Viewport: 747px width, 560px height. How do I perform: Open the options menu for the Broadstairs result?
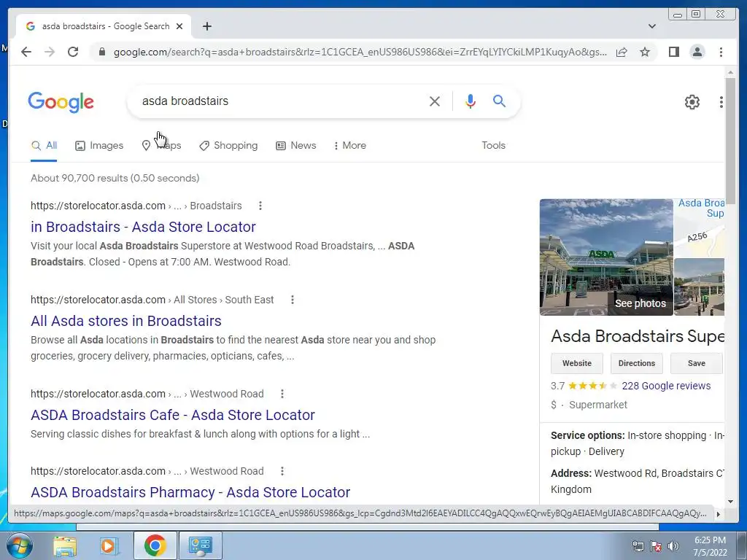coord(260,206)
